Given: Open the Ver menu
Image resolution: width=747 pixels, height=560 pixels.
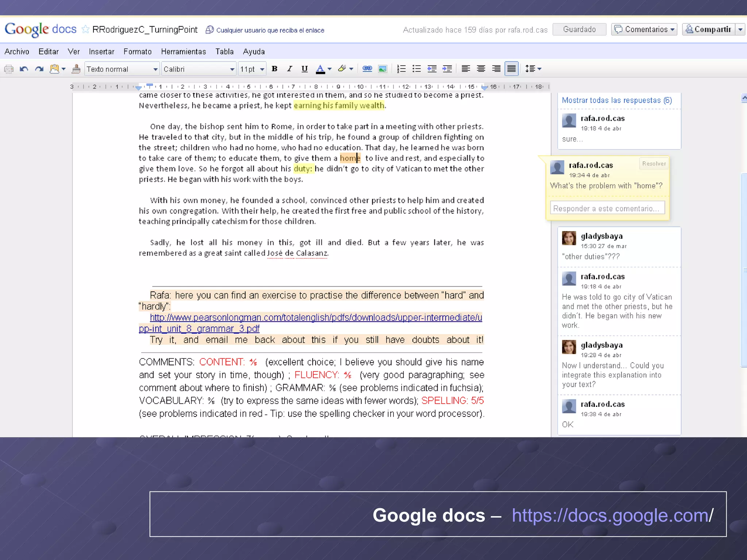Looking at the screenshot, I should click(74, 52).
